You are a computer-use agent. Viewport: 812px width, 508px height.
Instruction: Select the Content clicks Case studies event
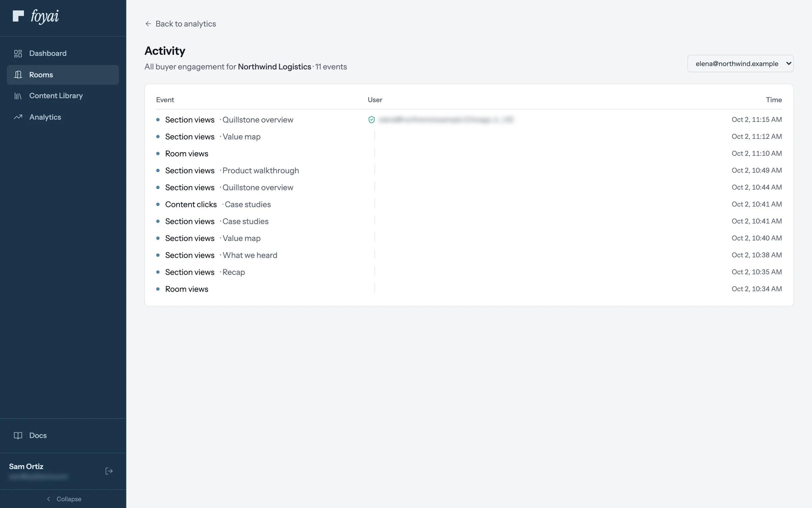(469, 204)
